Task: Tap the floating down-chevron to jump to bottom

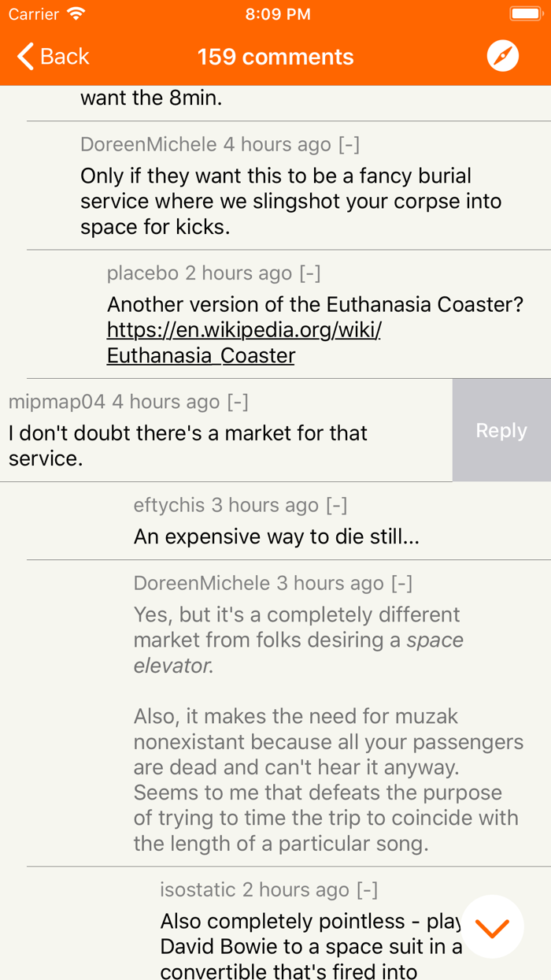Action: [x=491, y=926]
